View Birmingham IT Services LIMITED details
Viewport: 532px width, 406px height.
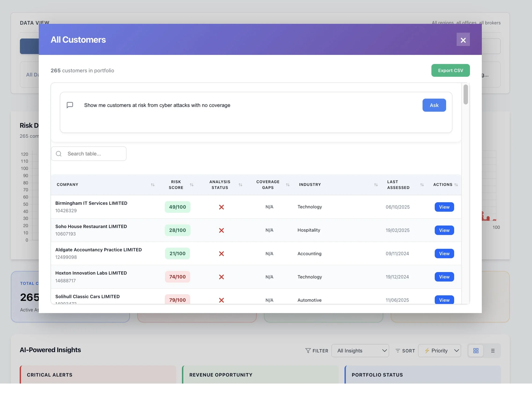coord(444,207)
